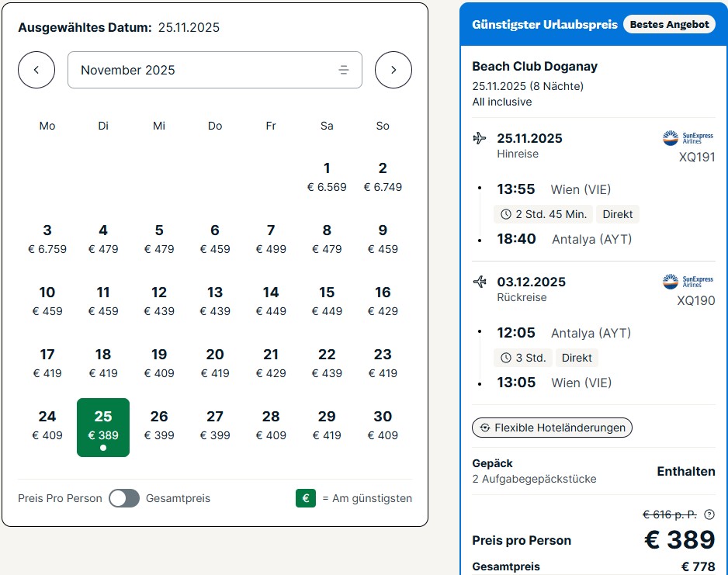Click the Beach Club Doganay hotel name
728x575 pixels.
click(x=535, y=67)
